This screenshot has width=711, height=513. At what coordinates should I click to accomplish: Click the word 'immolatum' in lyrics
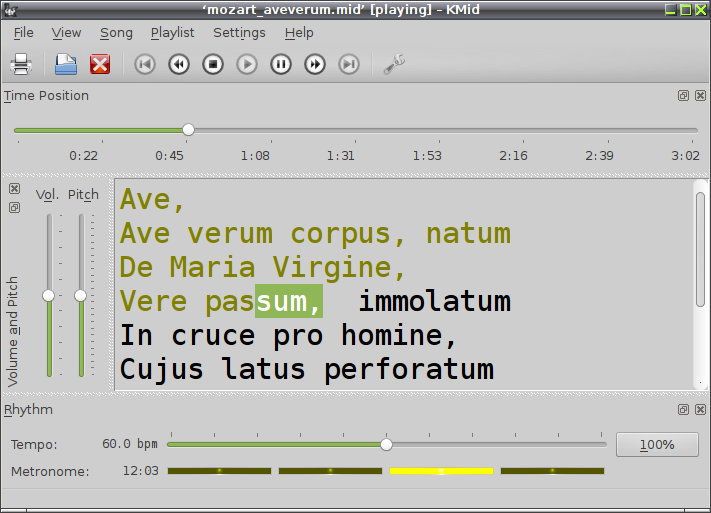point(435,301)
